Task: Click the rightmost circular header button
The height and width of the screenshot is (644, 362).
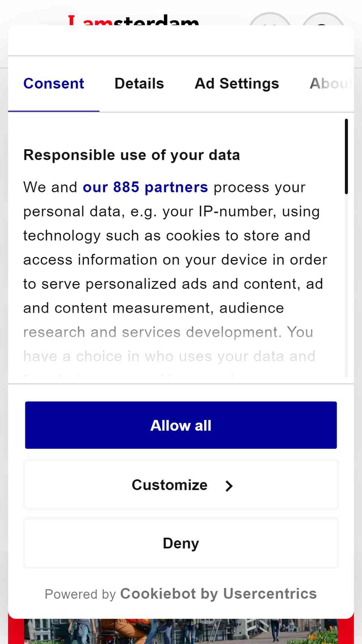Action: (x=323, y=19)
